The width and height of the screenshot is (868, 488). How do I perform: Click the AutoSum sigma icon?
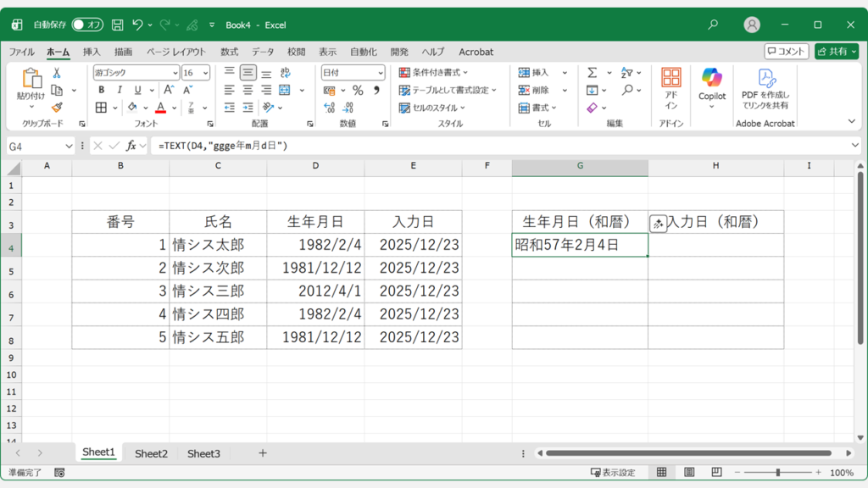592,73
